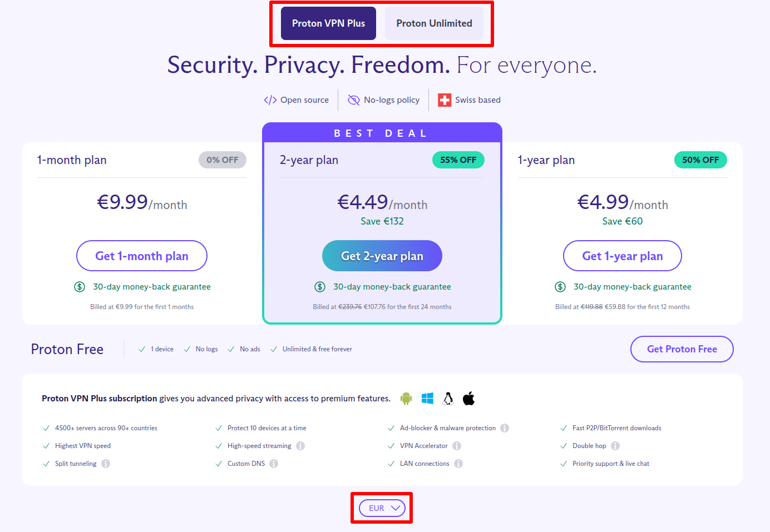This screenshot has height=532, width=770.
Task: Open the Ad-blocker & malware protection info icon
Action: tap(505, 428)
